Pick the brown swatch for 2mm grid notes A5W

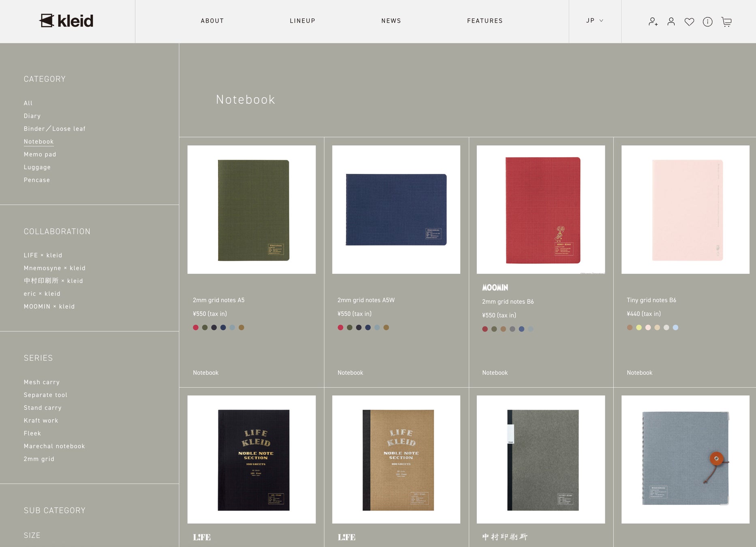[386, 327]
